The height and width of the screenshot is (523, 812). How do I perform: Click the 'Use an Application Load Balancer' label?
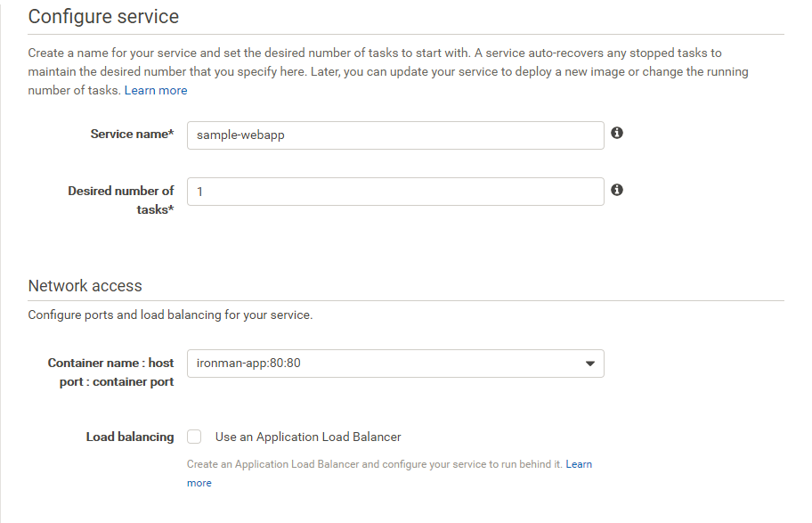[x=308, y=437]
